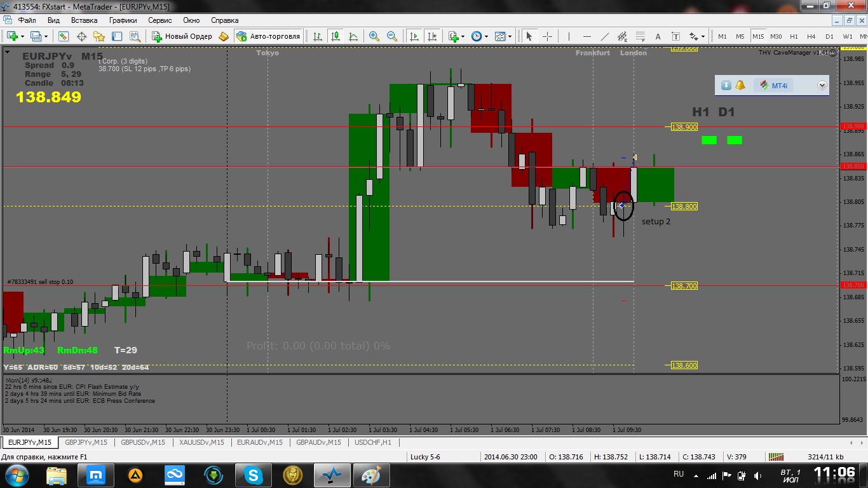868x488 pixels.
Task: Collapse the MT4i panel chevron
Action: coord(822,85)
